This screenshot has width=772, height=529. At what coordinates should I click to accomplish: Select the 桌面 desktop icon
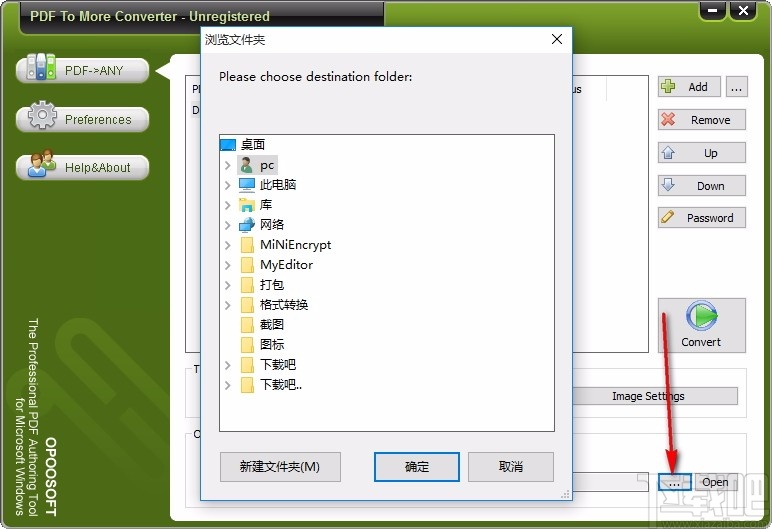227,145
